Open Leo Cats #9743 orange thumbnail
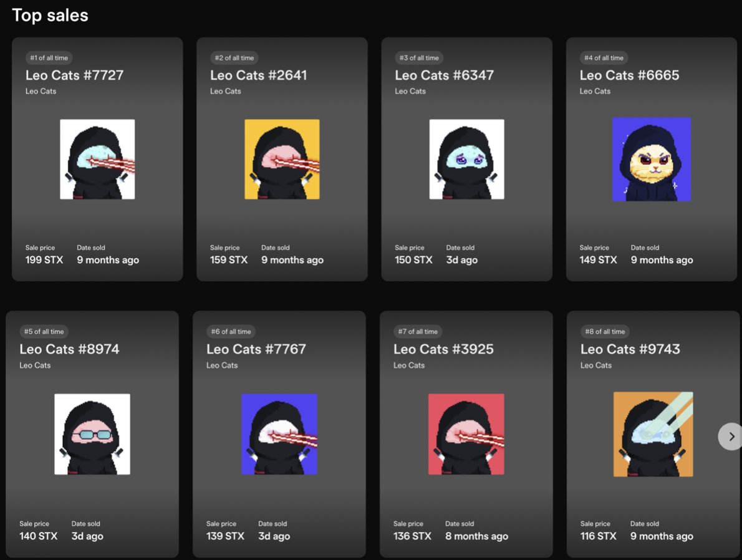The height and width of the screenshot is (560, 742). coord(653,434)
